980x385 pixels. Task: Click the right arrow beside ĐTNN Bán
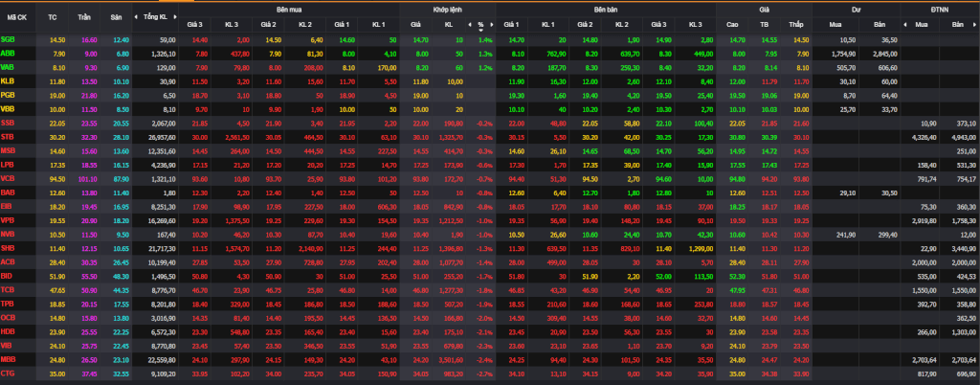976,25
